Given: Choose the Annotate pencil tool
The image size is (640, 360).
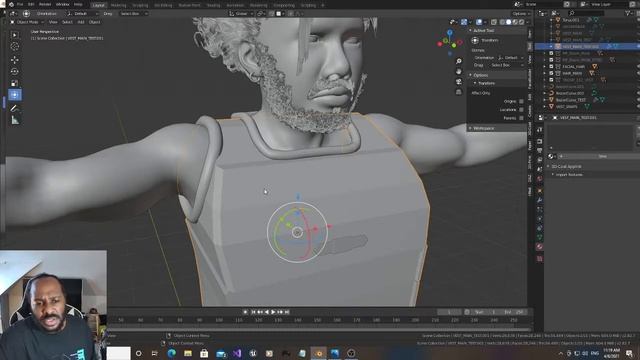Looking at the screenshot, I should [15, 109].
